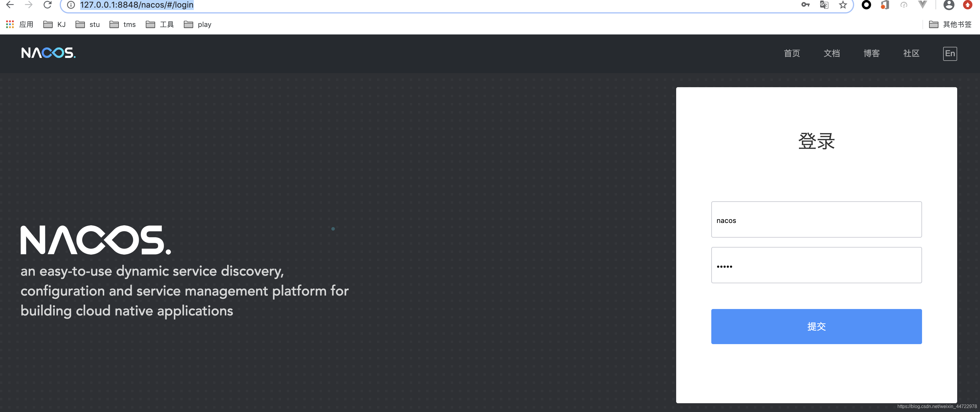Expand the 其他书签 bookmarks folder

pyautogui.click(x=950, y=24)
